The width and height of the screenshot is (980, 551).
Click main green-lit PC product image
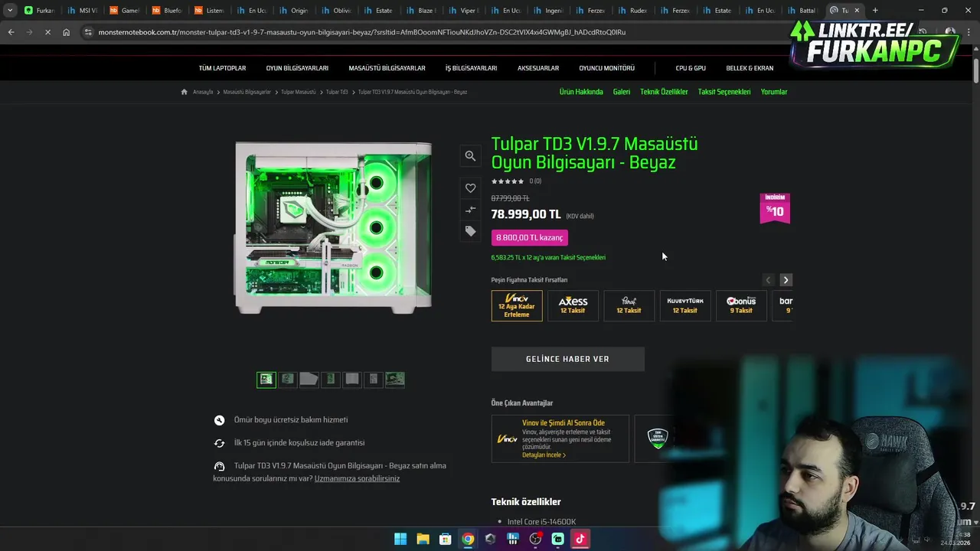[x=333, y=227]
